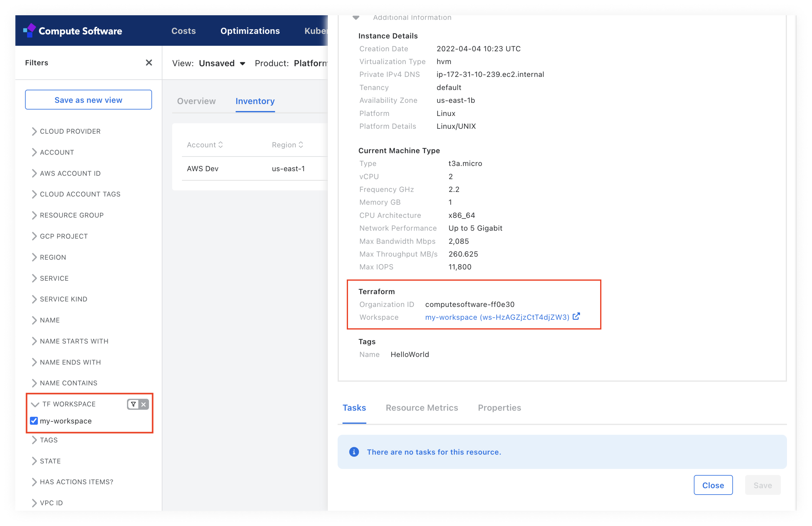Click the Compute Software logo icon
The height and width of the screenshot is (526, 812).
[x=29, y=30]
